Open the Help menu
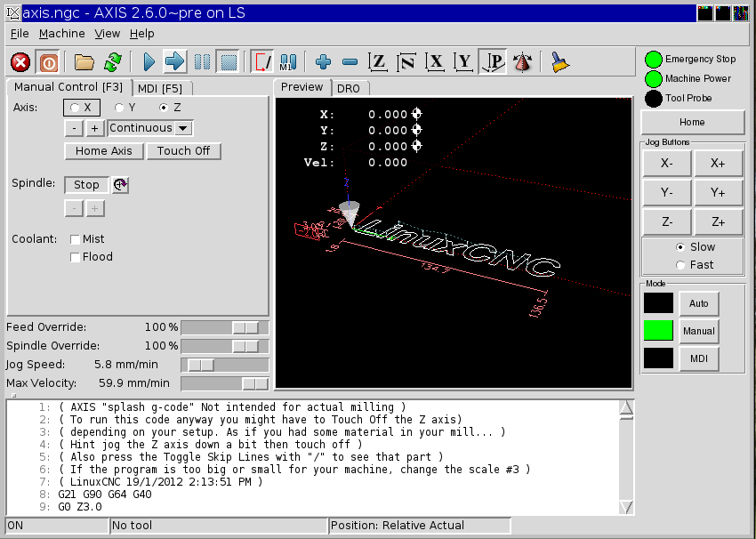Viewport: 756px width, 539px height. pyautogui.click(x=141, y=34)
